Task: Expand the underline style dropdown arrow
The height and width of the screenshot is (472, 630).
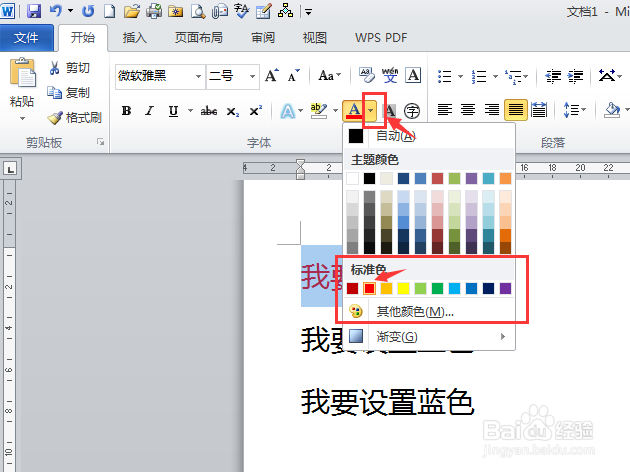Action: 190,110
